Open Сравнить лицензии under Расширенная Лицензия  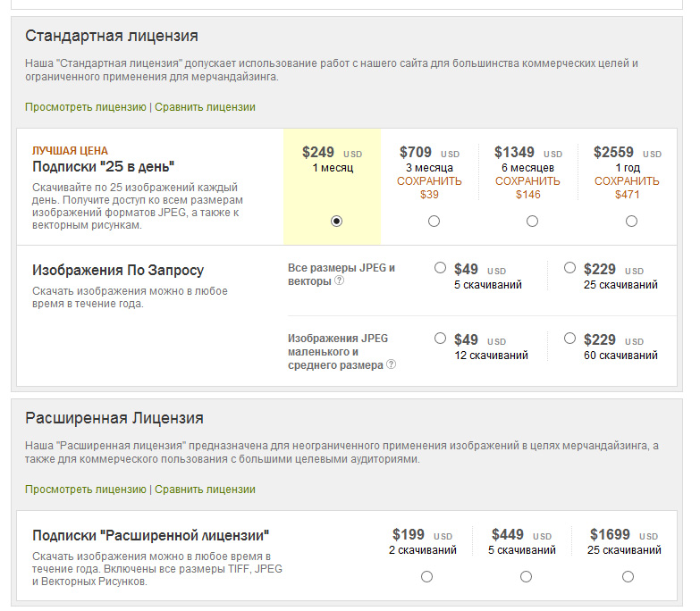click(x=205, y=490)
